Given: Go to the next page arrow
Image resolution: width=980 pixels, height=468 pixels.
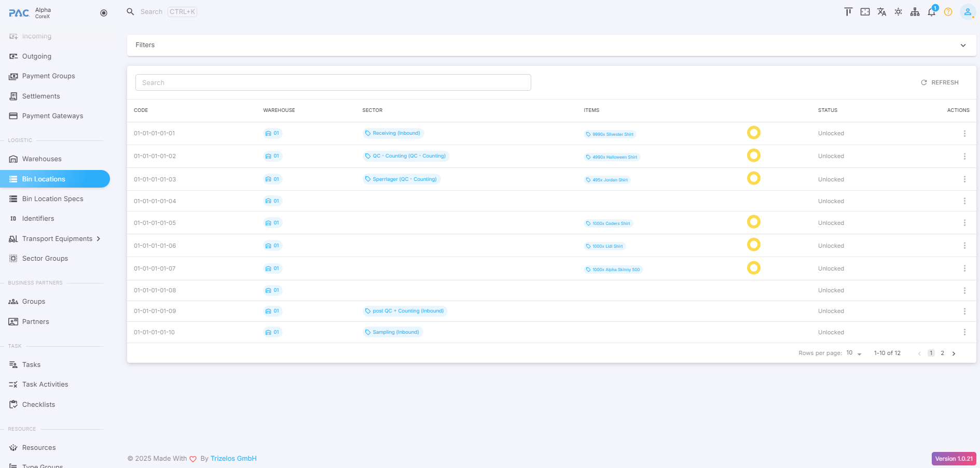Looking at the screenshot, I should point(954,353).
